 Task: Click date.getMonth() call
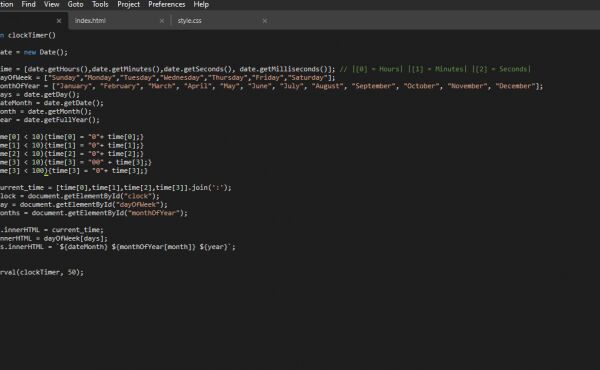pos(57,111)
